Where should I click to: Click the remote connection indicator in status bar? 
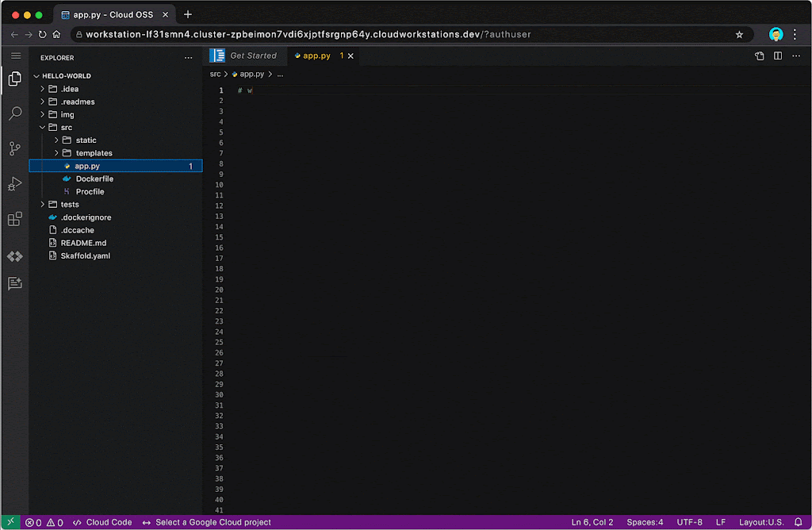[x=10, y=522]
